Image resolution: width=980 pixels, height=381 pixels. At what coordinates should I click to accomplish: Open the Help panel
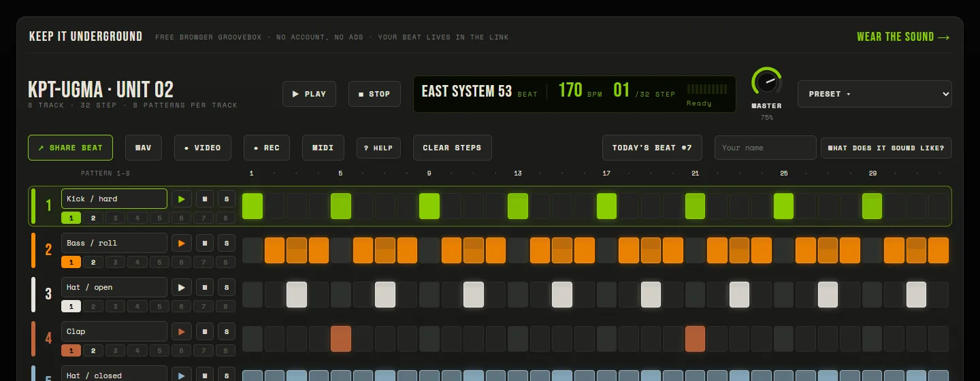pos(378,148)
